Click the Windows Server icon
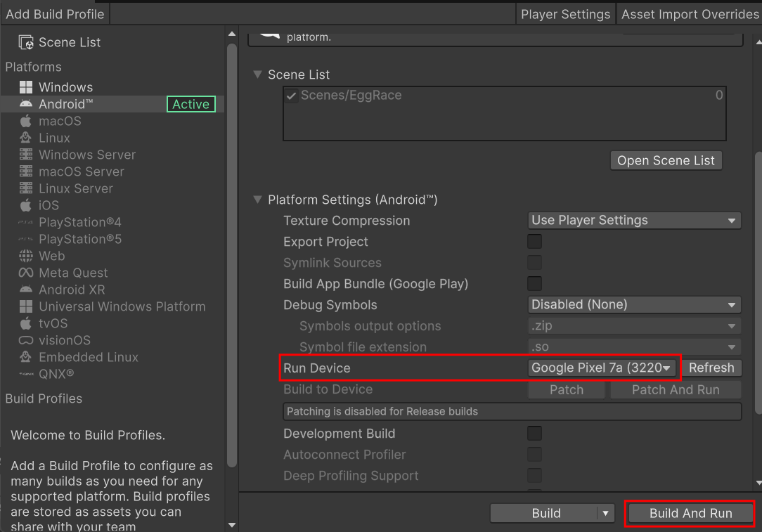762x532 pixels. (26, 155)
